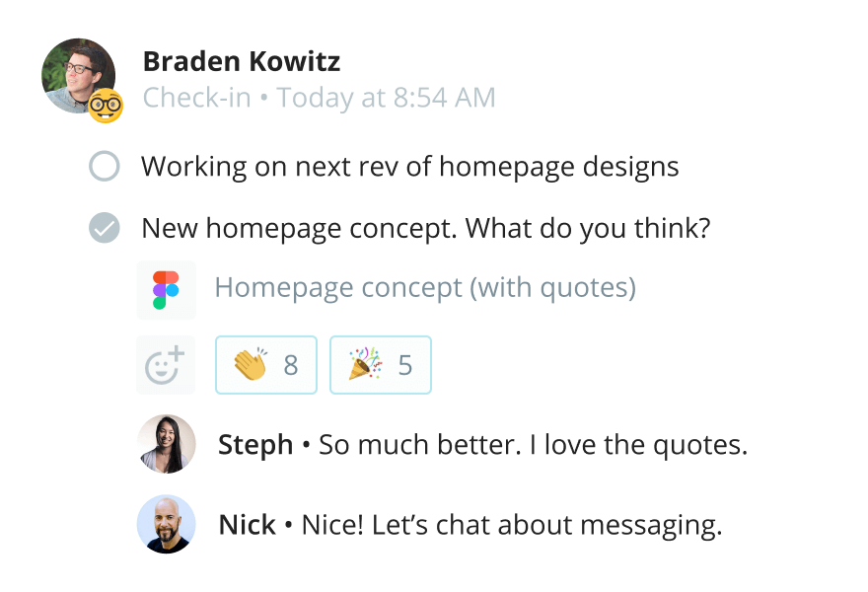Open the Braden Kowitz name link
This screenshot has width=868, height=592.
pyautogui.click(x=242, y=62)
